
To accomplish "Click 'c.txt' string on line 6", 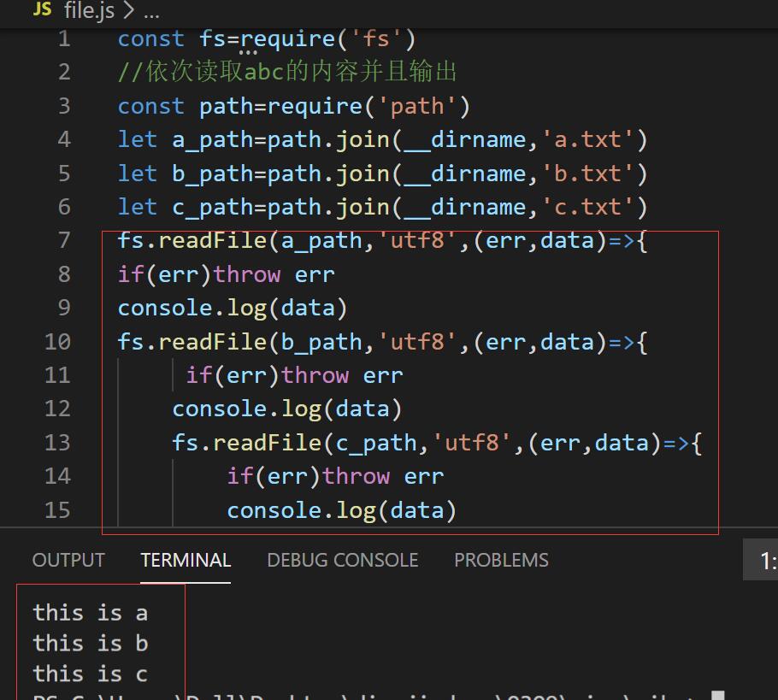I will coord(586,207).
